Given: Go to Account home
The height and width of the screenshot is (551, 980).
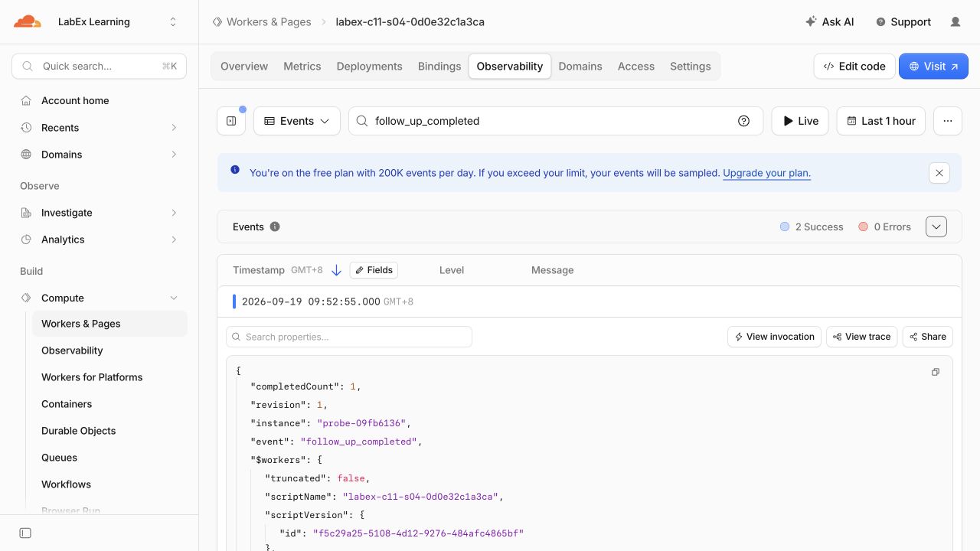Looking at the screenshot, I should 75,100.
